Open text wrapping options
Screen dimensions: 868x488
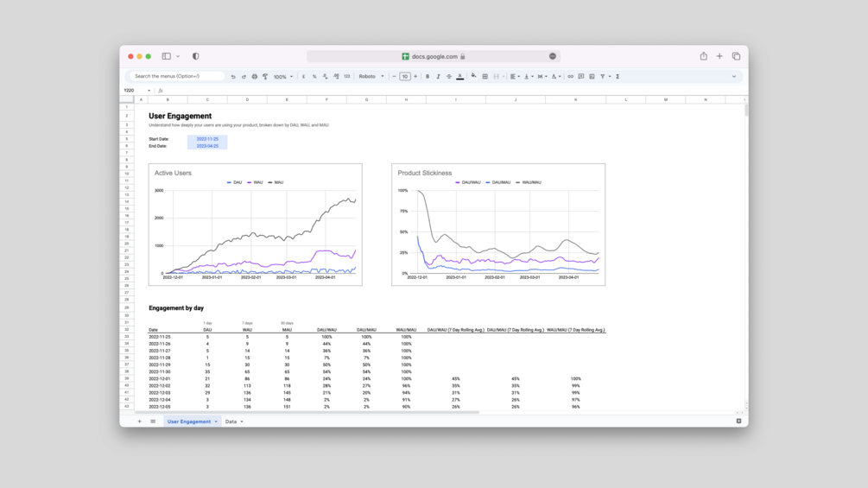point(542,76)
